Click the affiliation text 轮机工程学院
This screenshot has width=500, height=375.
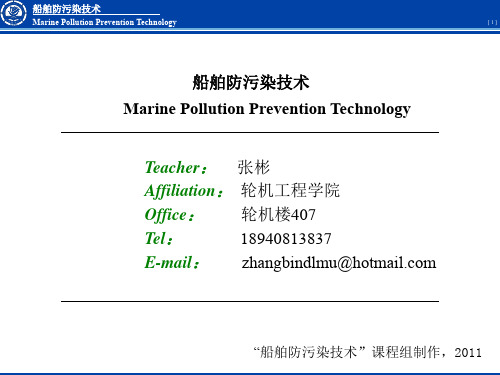pyautogui.click(x=290, y=191)
